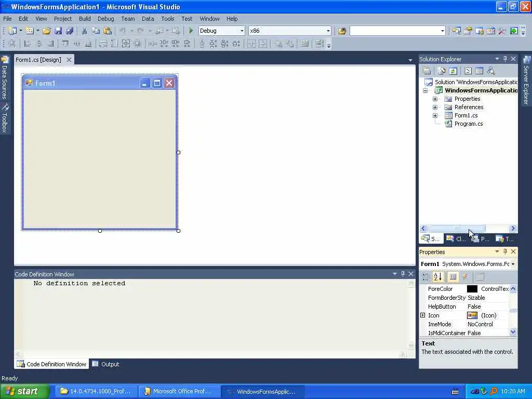This screenshot has height=399, width=532.
Task: Open the Properties Window toolbar icon
Action: click(468, 31)
